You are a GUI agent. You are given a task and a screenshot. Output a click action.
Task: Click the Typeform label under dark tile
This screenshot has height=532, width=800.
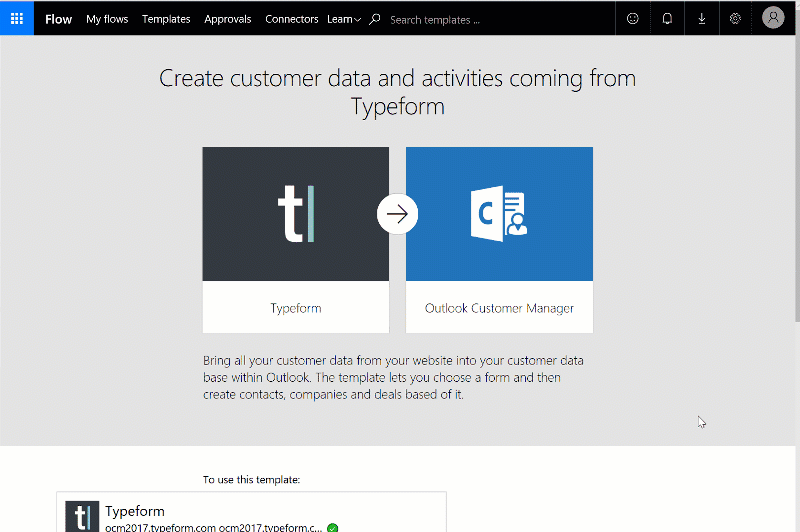click(296, 308)
